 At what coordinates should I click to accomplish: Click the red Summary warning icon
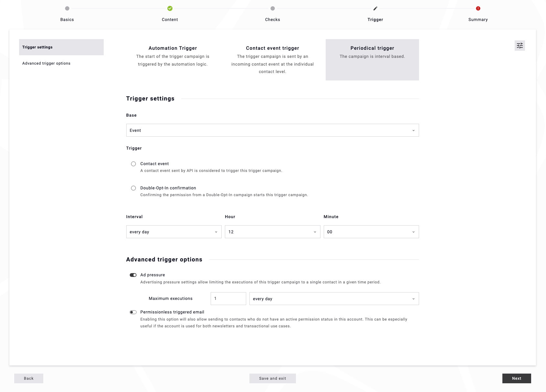coord(478,8)
